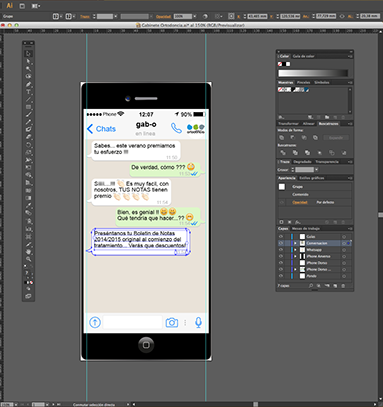Switch to the Guía de color tab

(303, 56)
